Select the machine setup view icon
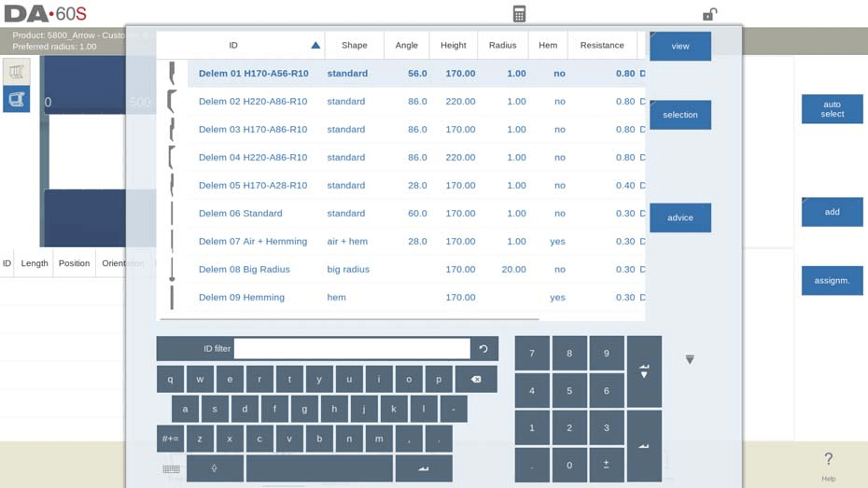 (x=16, y=72)
